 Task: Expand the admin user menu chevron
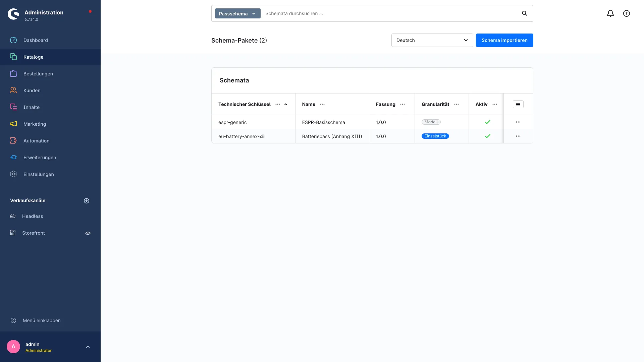click(88, 347)
